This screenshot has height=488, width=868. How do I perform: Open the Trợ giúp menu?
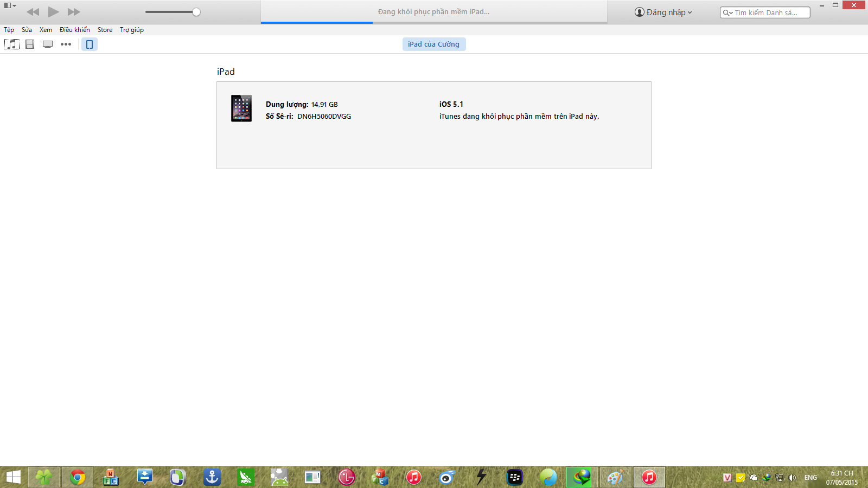pyautogui.click(x=132, y=30)
